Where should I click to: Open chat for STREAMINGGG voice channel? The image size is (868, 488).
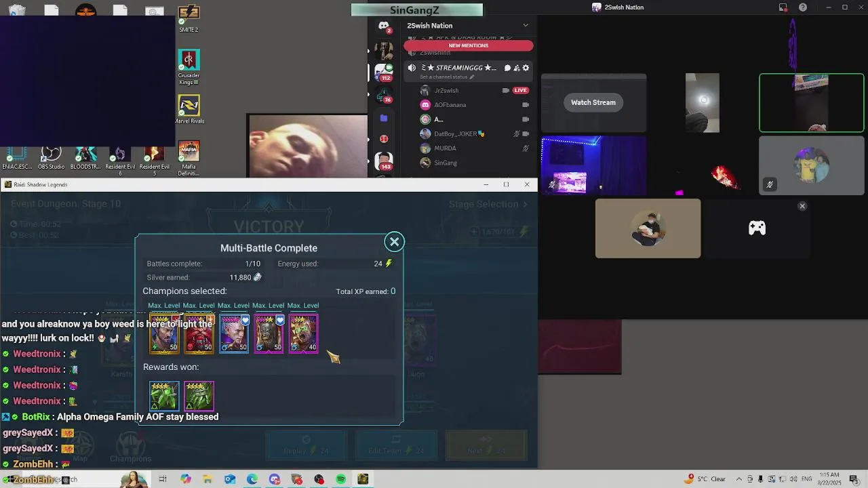[507, 68]
